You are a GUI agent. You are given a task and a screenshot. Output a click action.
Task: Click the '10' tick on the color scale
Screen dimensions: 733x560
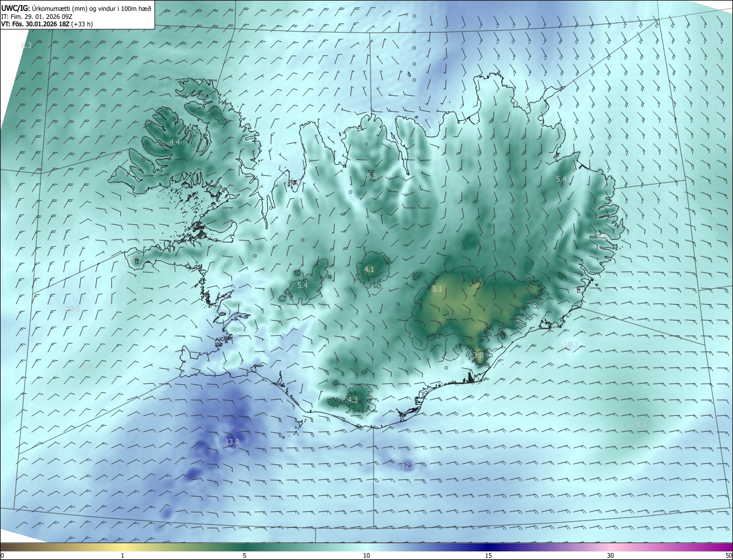click(x=366, y=555)
